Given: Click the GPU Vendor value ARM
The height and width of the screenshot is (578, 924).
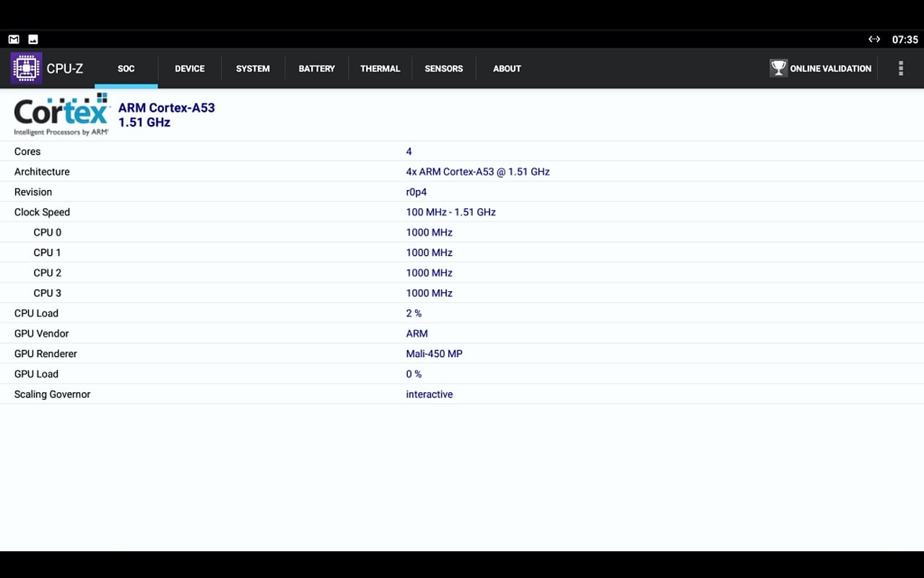Looking at the screenshot, I should coord(417,334).
